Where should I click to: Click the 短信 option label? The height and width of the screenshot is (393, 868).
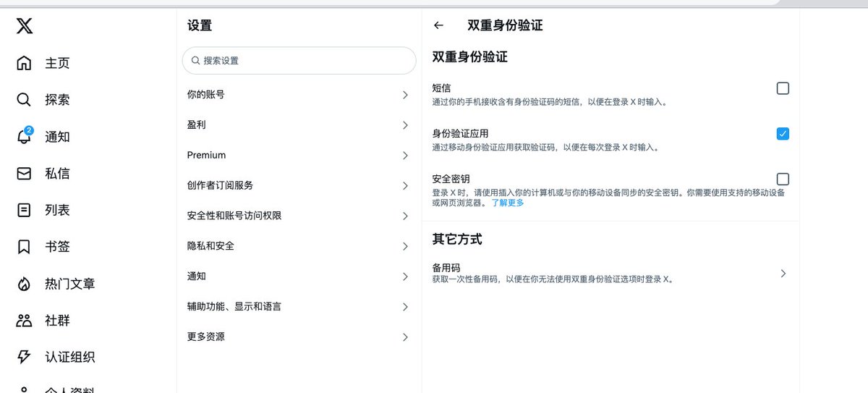442,88
